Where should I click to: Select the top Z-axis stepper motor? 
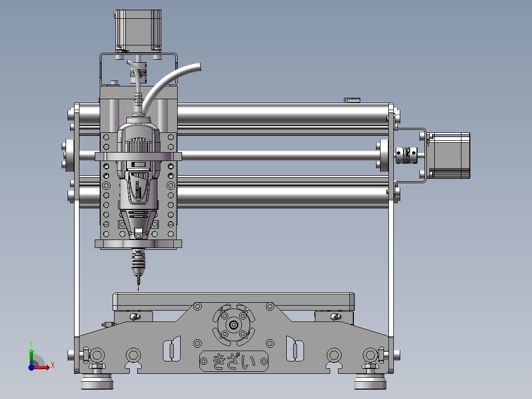(x=138, y=31)
